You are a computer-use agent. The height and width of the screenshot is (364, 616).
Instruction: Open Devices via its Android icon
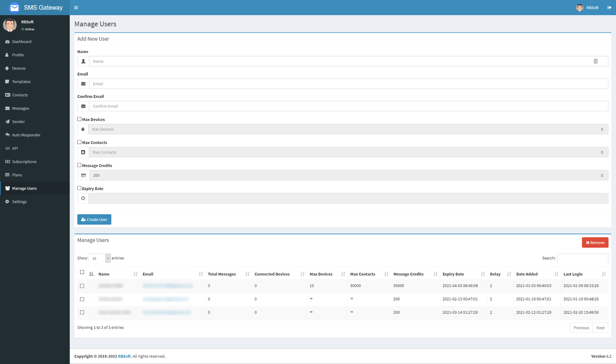coord(7,68)
